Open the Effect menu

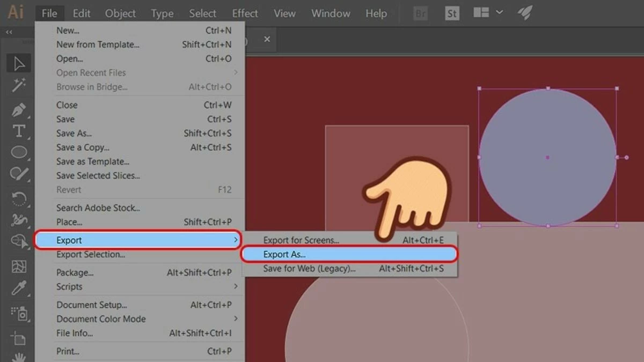click(244, 13)
